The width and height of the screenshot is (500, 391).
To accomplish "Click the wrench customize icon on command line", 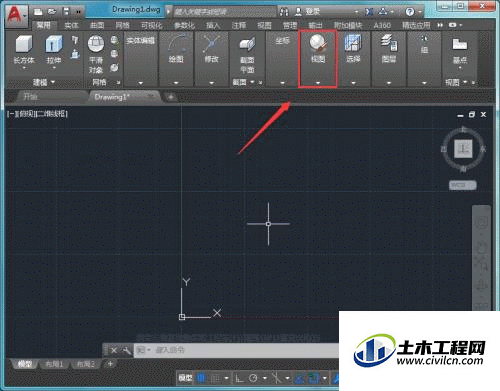I will click(x=127, y=350).
